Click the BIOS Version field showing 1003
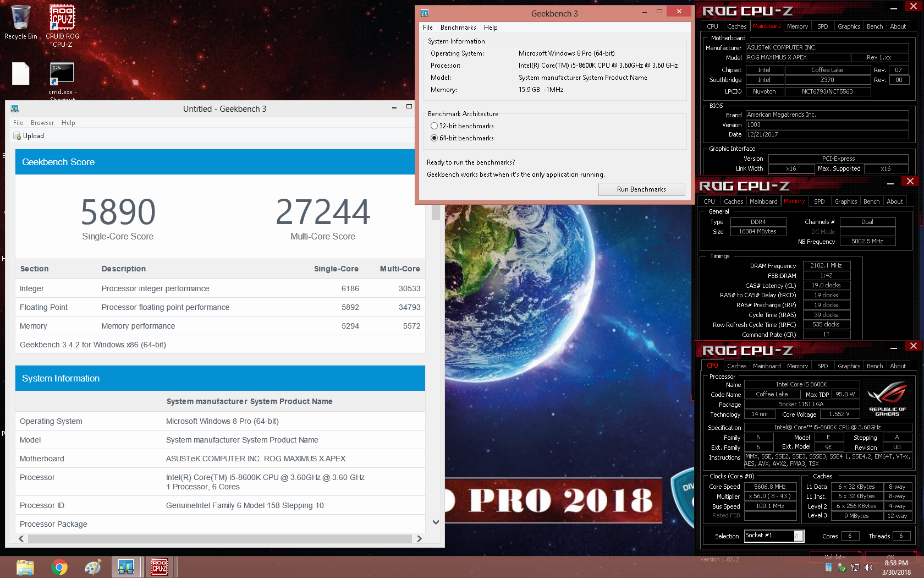The image size is (924, 578). point(827,124)
